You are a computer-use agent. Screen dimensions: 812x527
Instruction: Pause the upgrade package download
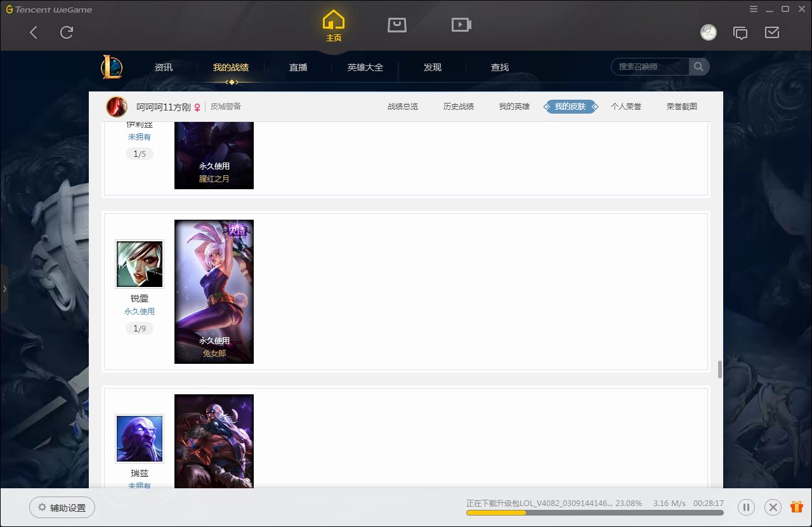pyautogui.click(x=747, y=507)
